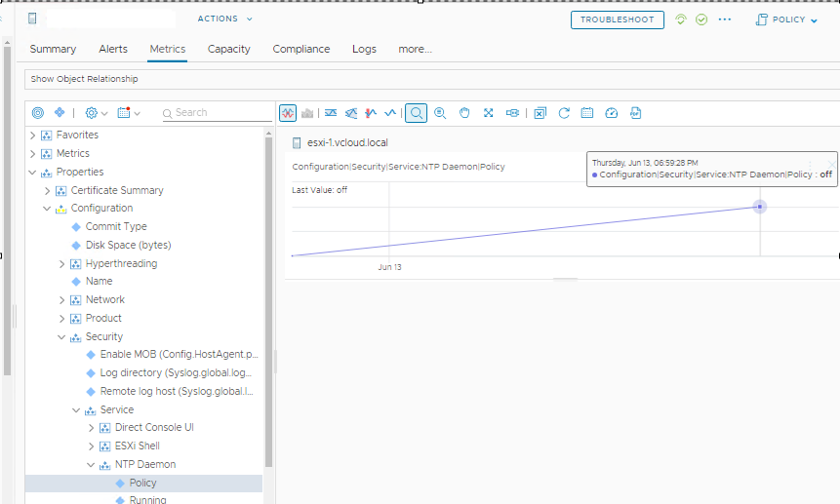Open the Policy dropdown at top right
The image size is (840, 504).
click(786, 19)
